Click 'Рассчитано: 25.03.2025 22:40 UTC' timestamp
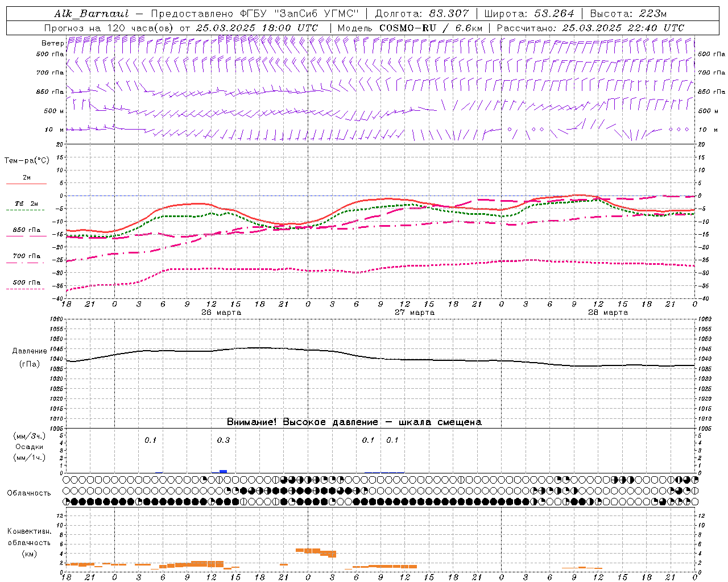The image size is (728, 582). (590, 28)
